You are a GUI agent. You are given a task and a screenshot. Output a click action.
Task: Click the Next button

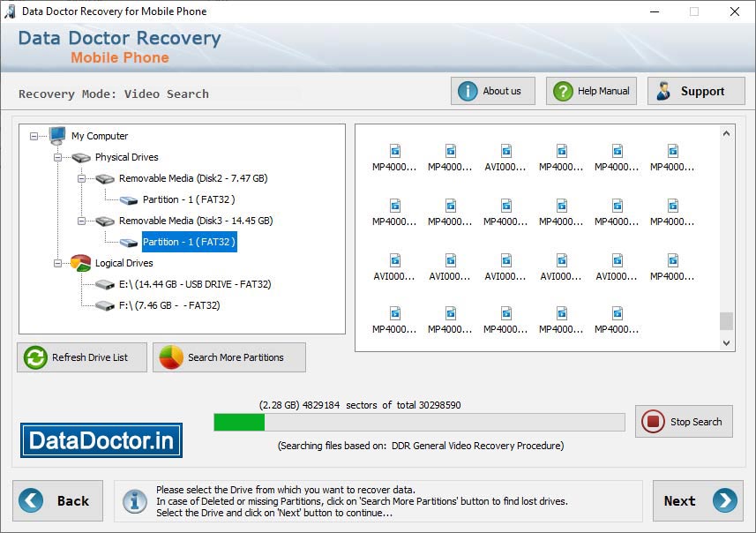(696, 500)
